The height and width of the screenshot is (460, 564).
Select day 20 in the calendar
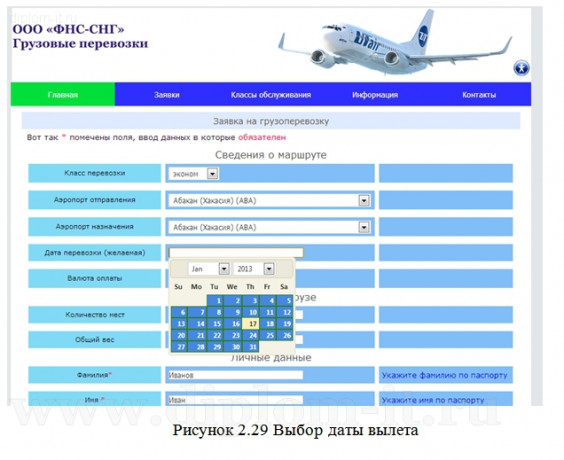point(180,335)
